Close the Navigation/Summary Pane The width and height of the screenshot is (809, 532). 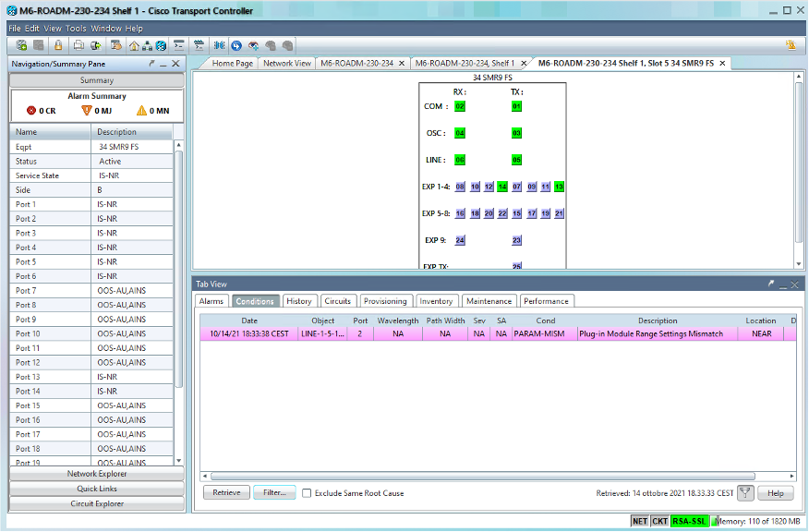point(175,64)
